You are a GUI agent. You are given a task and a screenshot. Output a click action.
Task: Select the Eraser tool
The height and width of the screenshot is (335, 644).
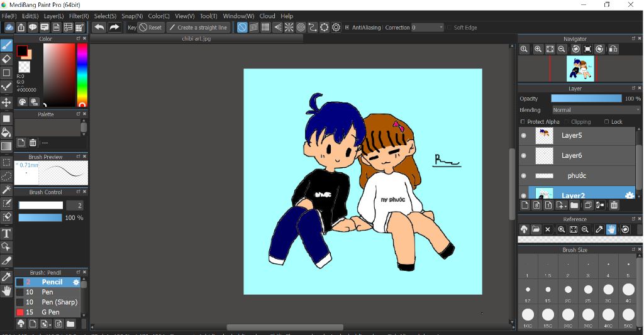pos(6,58)
